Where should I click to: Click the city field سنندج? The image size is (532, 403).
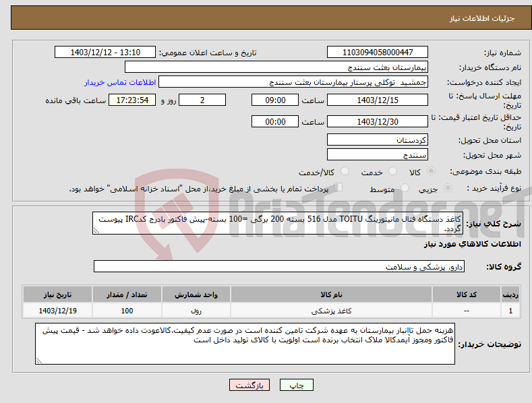[x=378, y=155]
